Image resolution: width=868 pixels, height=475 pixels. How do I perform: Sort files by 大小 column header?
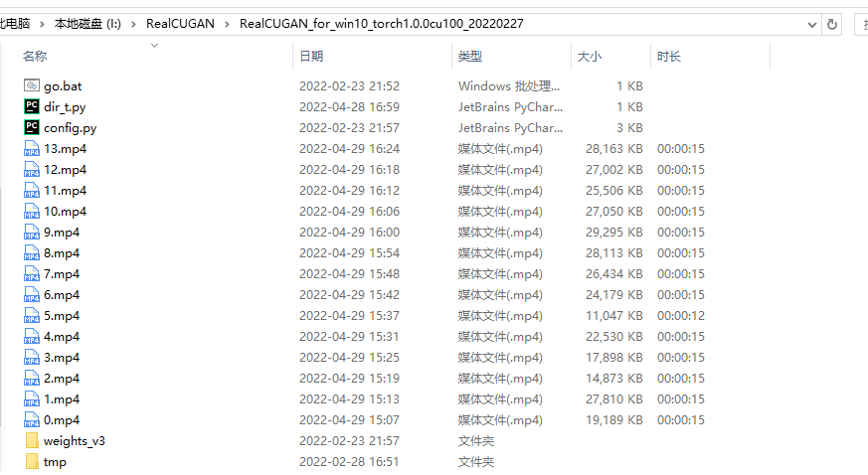pos(589,56)
